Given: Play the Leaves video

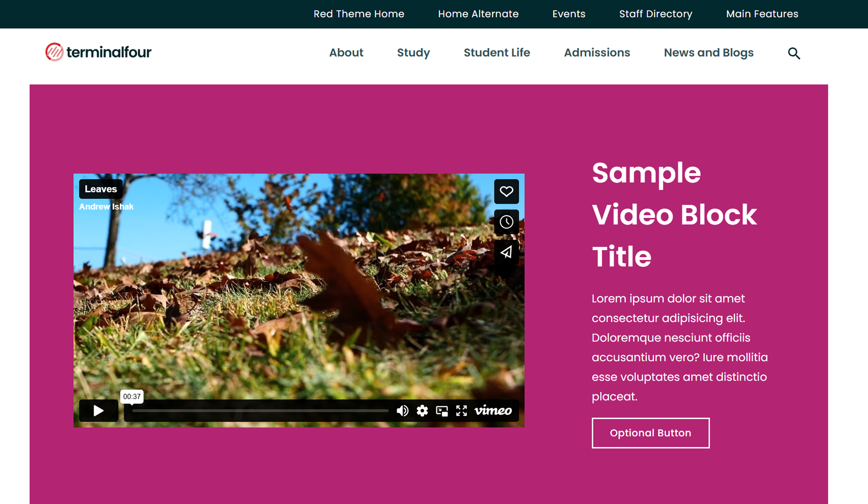Looking at the screenshot, I should pos(99,411).
